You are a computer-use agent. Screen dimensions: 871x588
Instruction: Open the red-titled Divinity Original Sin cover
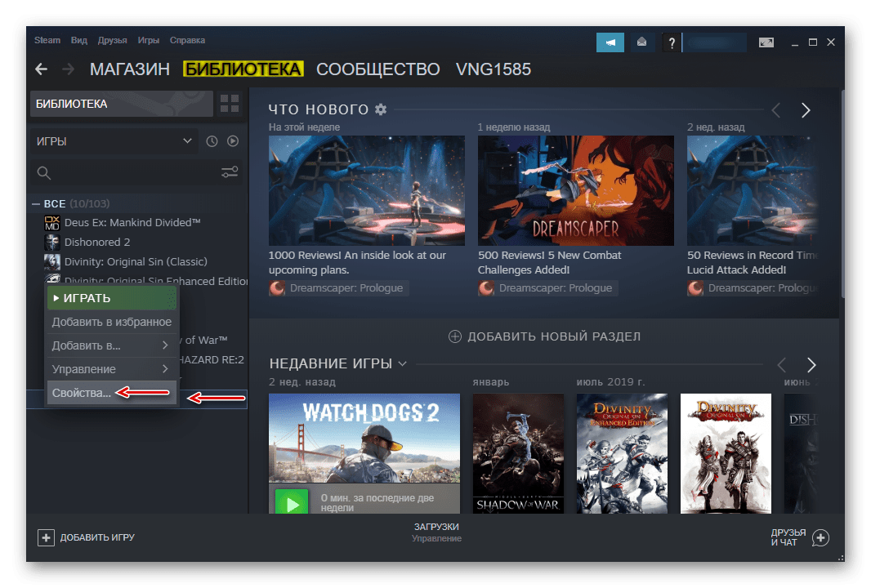pyautogui.click(x=726, y=453)
